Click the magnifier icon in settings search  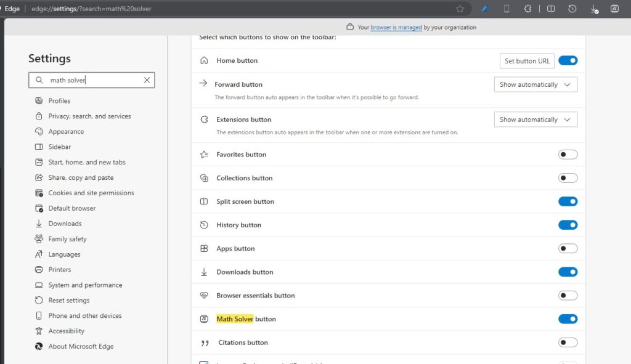point(39,80)
